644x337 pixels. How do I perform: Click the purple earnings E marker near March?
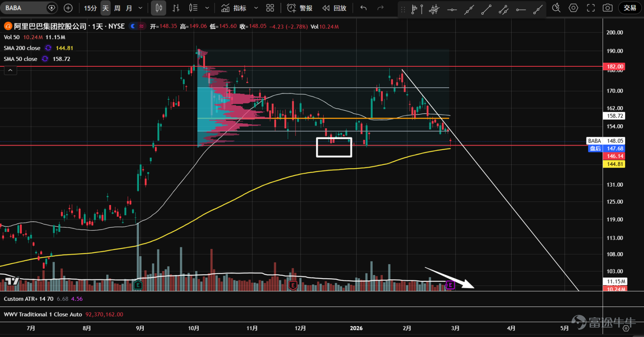coord(450,285)
